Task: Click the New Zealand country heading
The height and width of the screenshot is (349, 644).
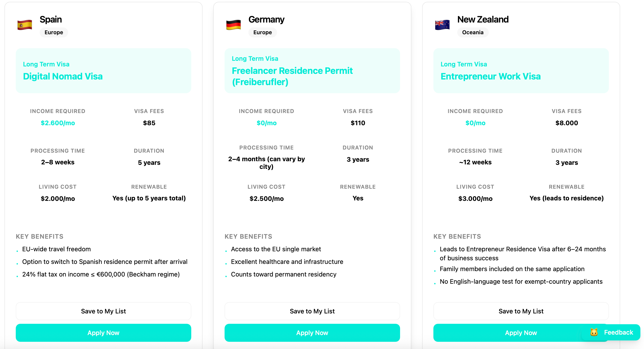Action: click(x=483, y=19)
